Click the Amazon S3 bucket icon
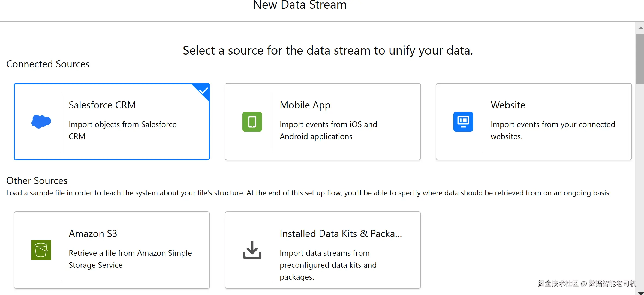The width and height of the screenshot is (644, 295). [41, 250]
